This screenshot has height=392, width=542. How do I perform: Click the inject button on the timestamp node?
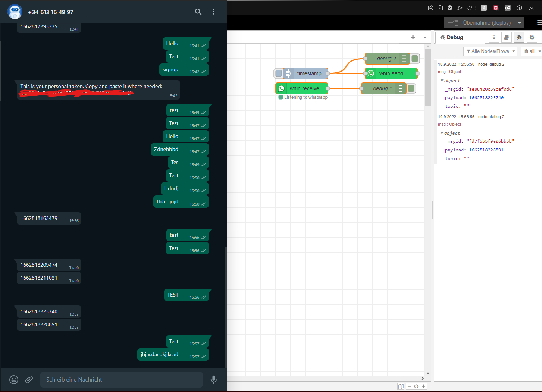tap(278, 73)
